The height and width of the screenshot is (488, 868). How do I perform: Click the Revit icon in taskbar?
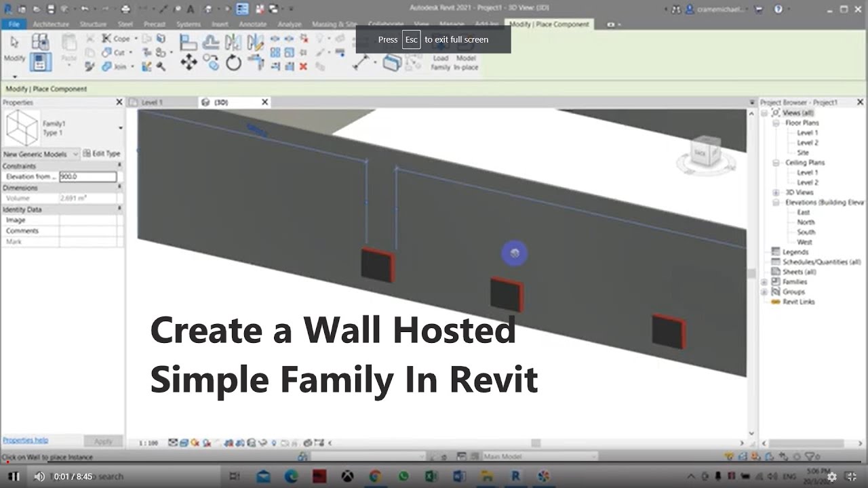pyautogui.click(x=515, y=476)
